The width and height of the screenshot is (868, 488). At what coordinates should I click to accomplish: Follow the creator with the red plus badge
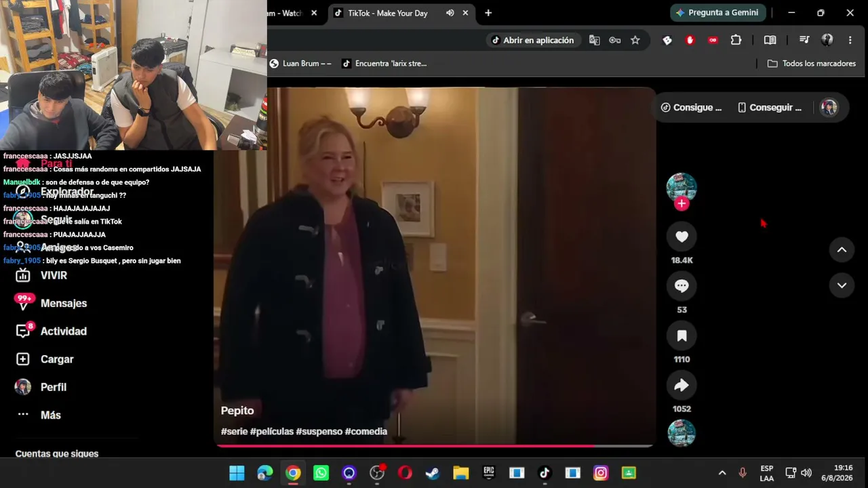point(682,203)
